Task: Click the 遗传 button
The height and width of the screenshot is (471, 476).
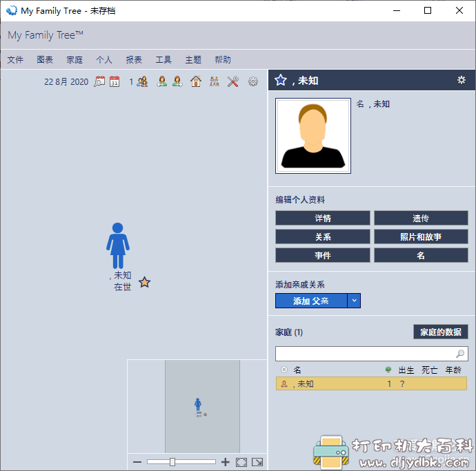Action: coord(421,218)
